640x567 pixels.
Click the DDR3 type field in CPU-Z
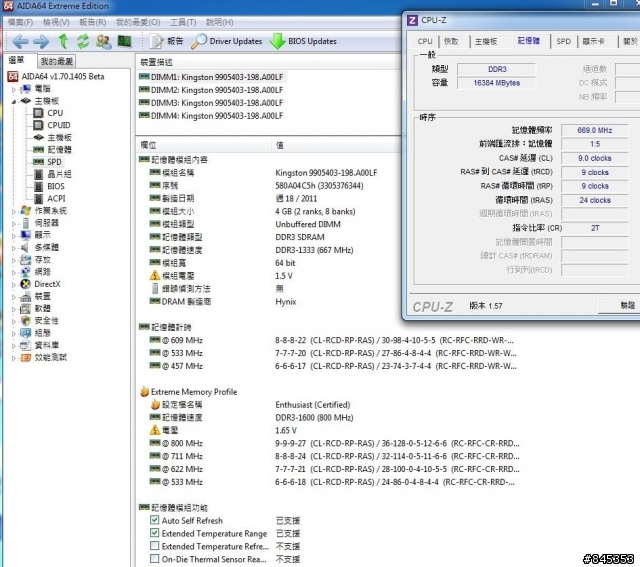coord(496,69)
